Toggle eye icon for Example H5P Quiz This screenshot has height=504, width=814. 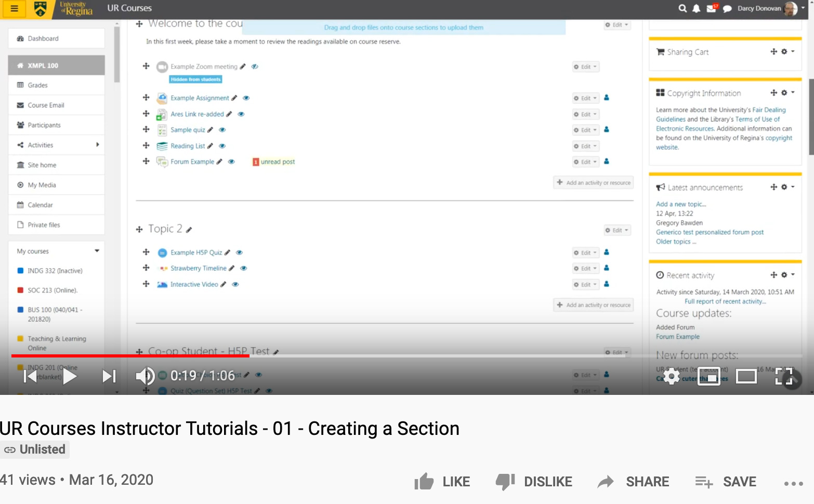click(x=240, y=253)
